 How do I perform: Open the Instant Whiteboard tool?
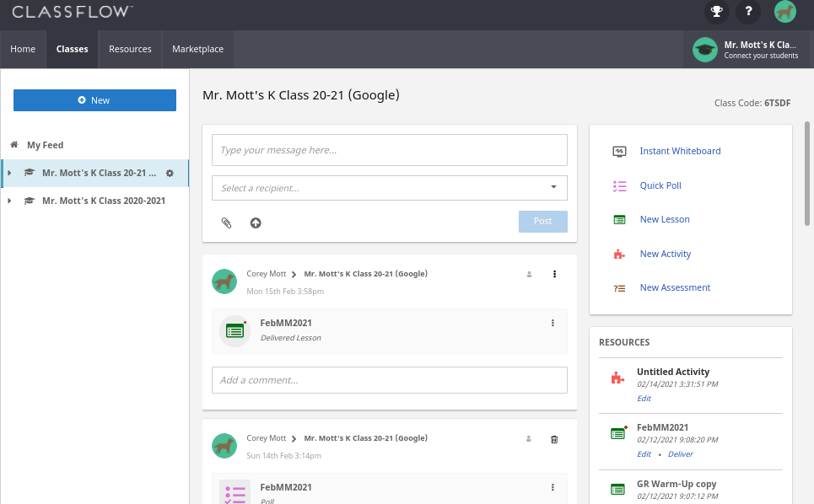click(x=680, y=151)
